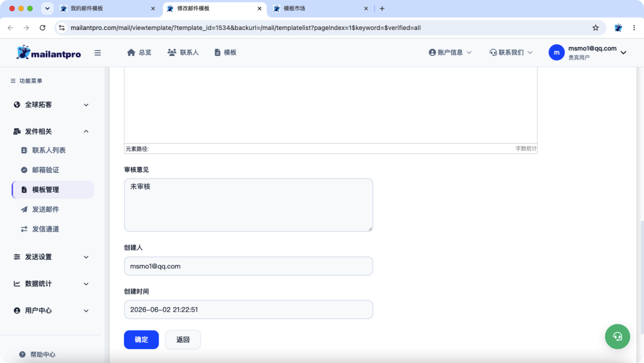
Task: Click the blue user avatar circle
Action: 557,52
